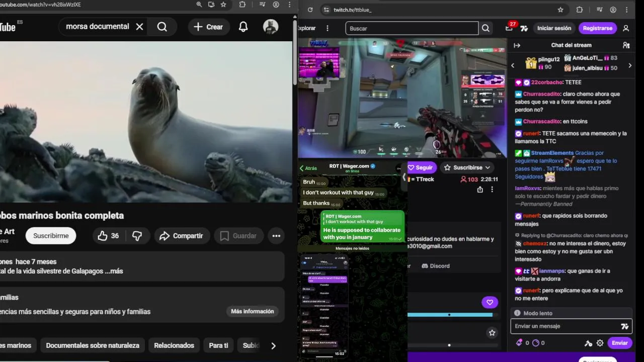Click install app icon in YouTube address bar
Image resolution: width=644 pixels, height=362 pixels.
211,5
